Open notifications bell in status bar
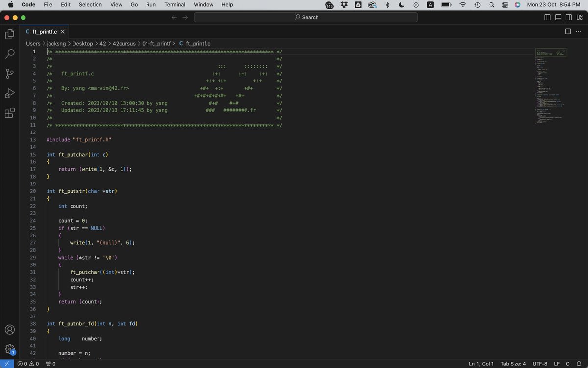 click(x=579, y=364)
